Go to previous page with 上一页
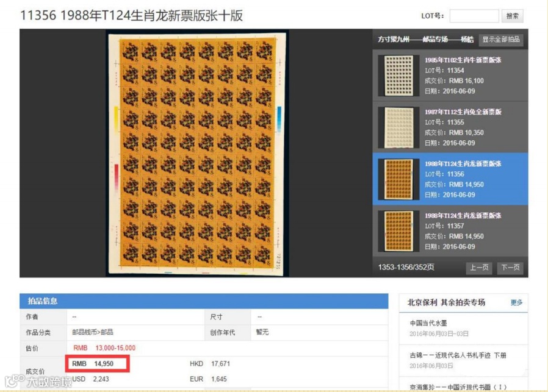Viewport: 548px width, 392px height. pyautogui.click(x=479, y=268)
